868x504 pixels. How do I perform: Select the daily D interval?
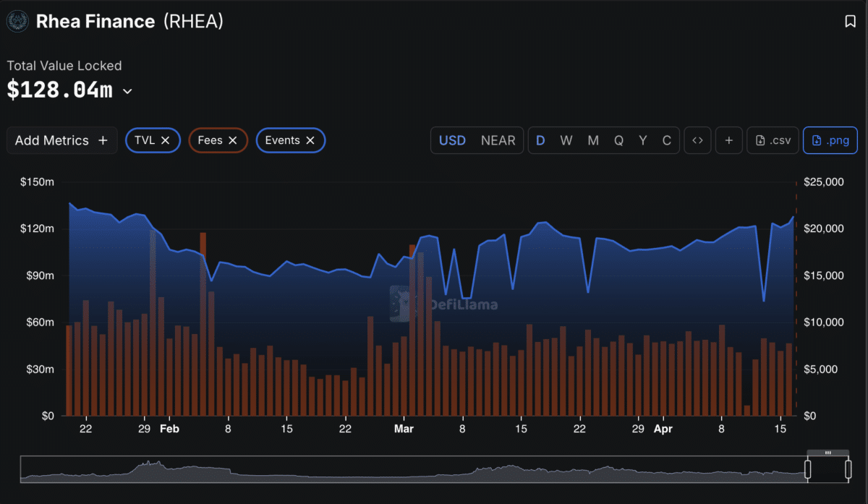540,140
